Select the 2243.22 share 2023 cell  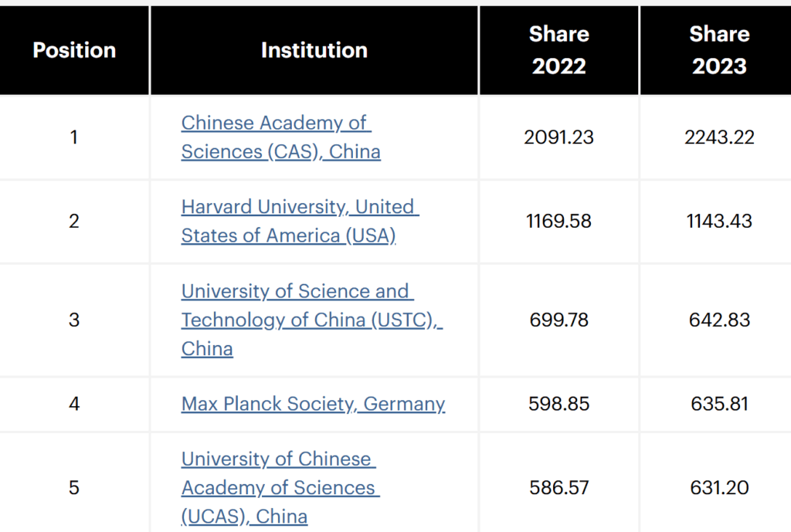(719, 137)
